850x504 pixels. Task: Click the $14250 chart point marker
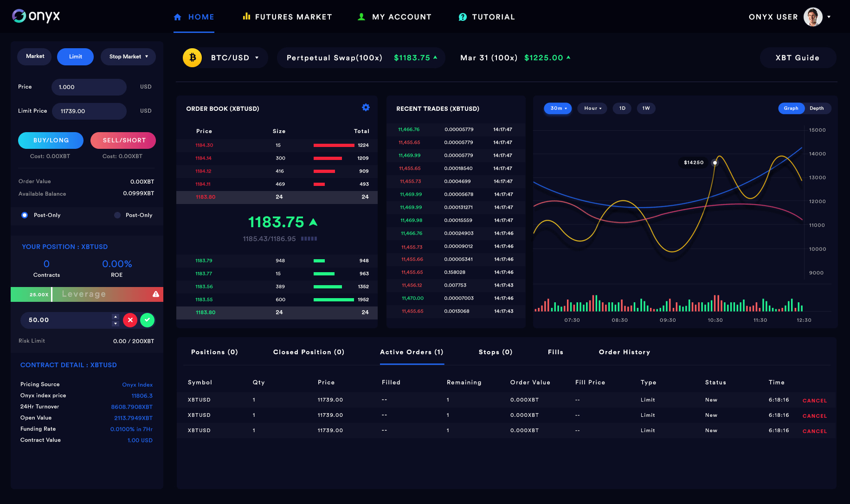pyautogui.click(x=715, y=163)
